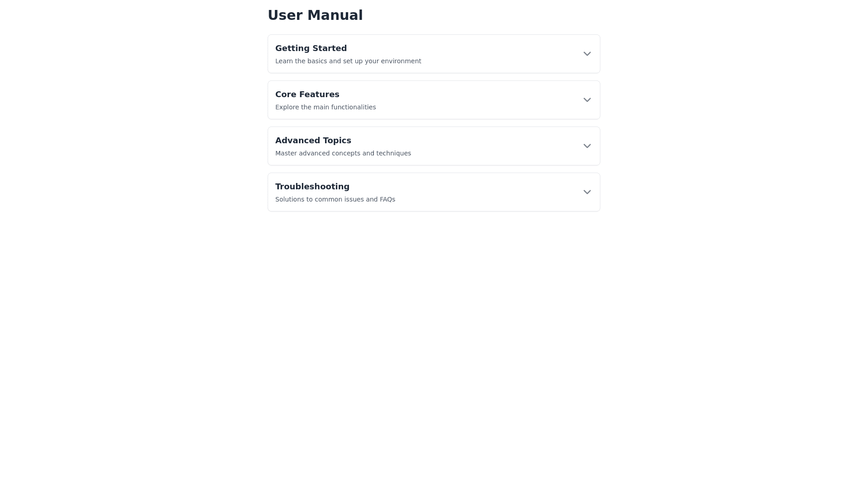Click the Getting Started chevron icon
Screen dimensions: 868x488
click(x=587, y=54)
